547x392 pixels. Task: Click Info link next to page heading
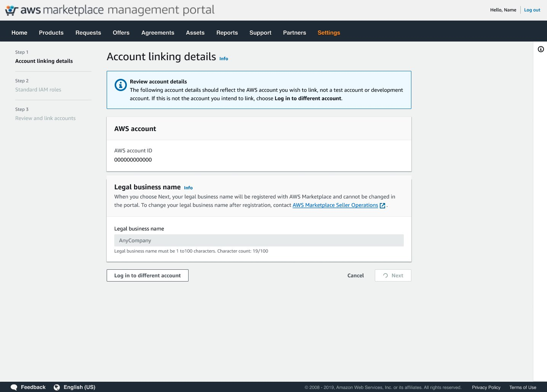pos(224,59)
